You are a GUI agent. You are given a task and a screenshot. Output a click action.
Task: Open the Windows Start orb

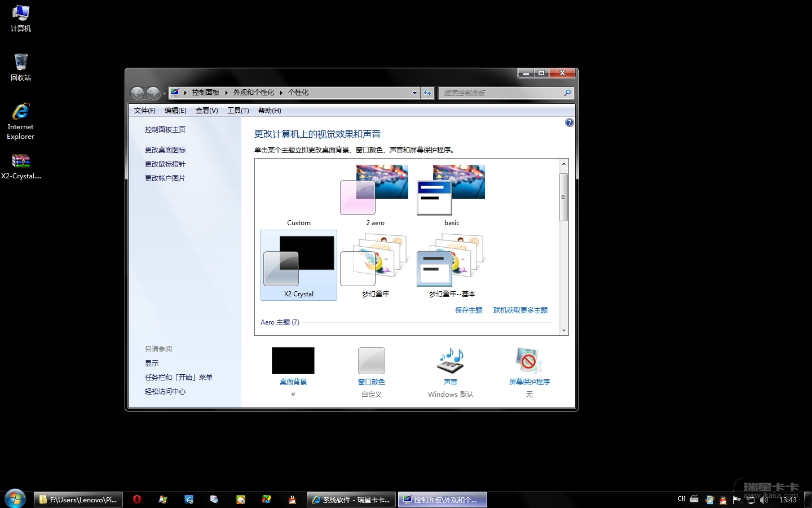tap(15, 499)
